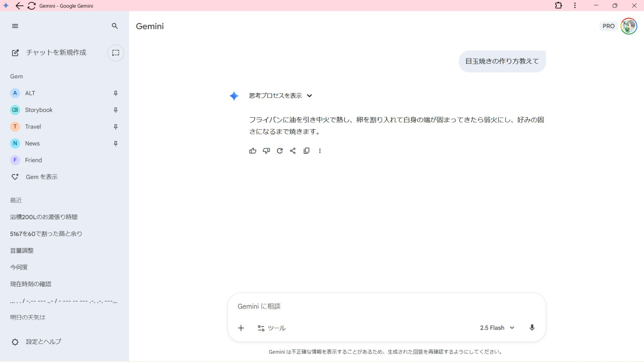
Task: Open the 2.5 Flash model dropdown
Action: click(x=497, y=328)
